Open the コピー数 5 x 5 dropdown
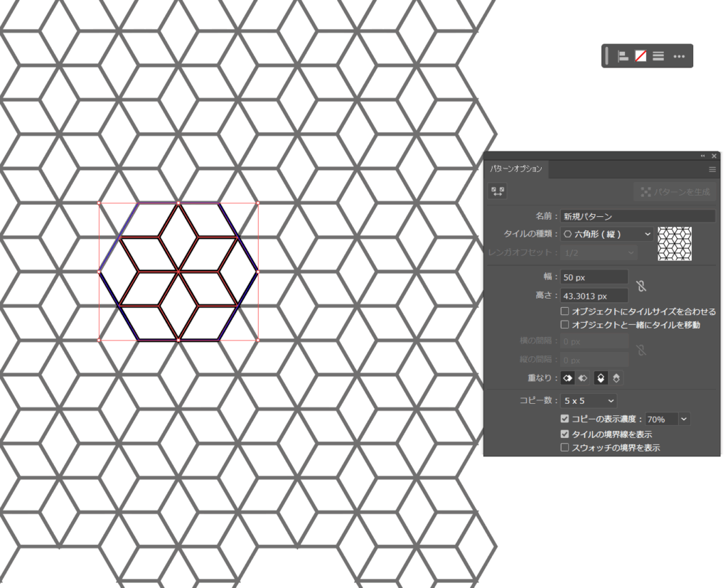The image size is (728, 588). [588, 401]
